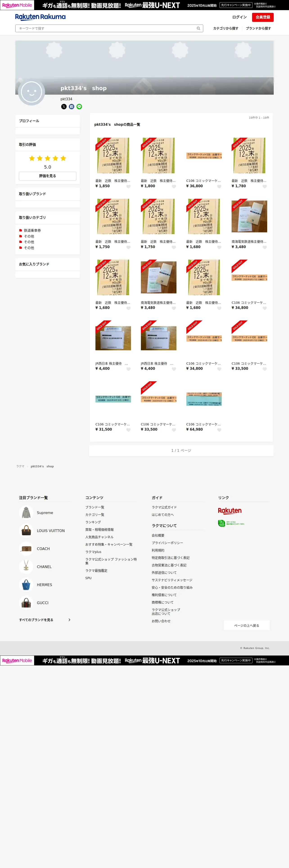Open カテゴリから探す menu

point(226,28)
